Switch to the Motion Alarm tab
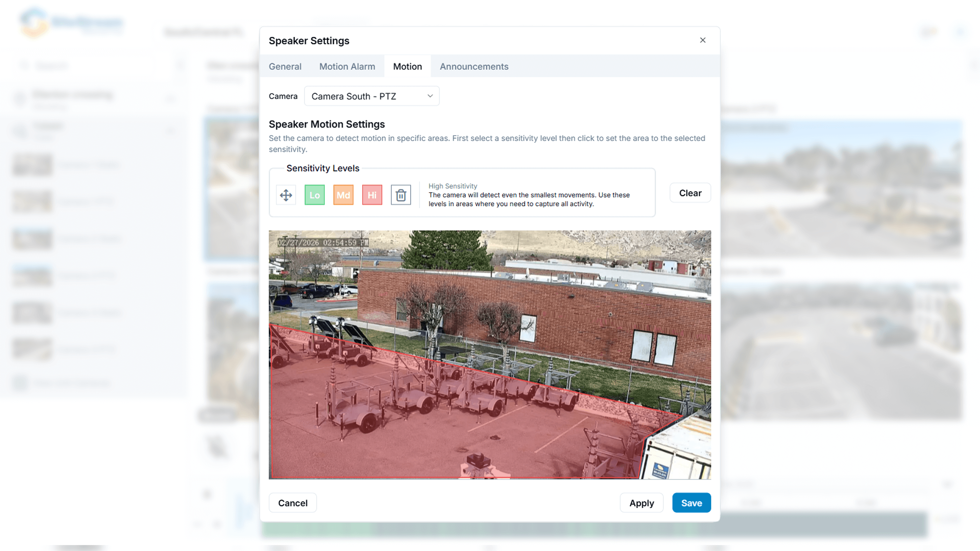Image resolution: width=980 pixels, height=551 pixels. pos(347,66)
